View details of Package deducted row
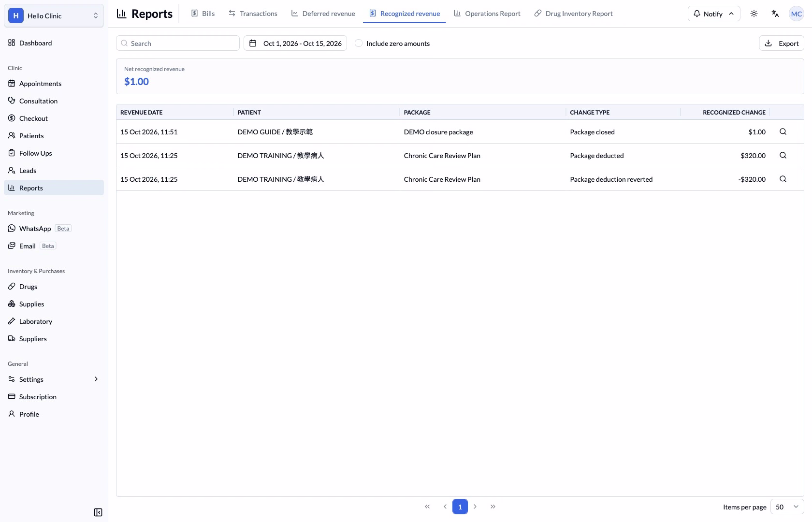 point(783,155)
